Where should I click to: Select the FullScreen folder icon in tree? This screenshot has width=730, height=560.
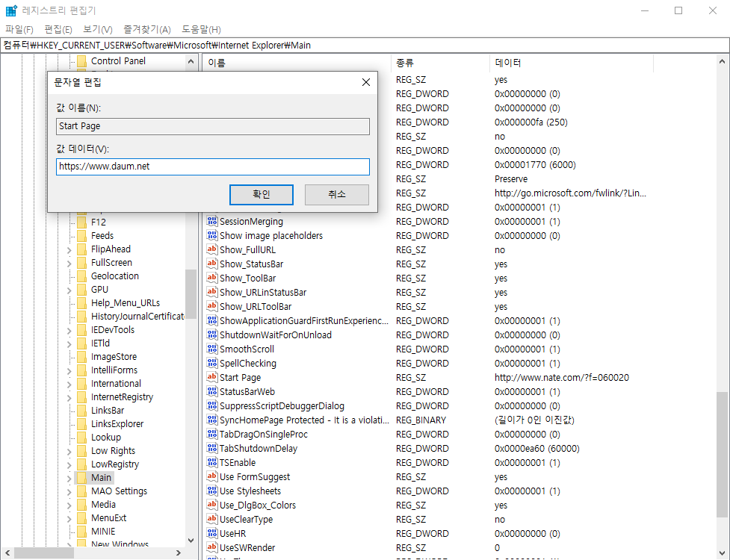point(81,263)
